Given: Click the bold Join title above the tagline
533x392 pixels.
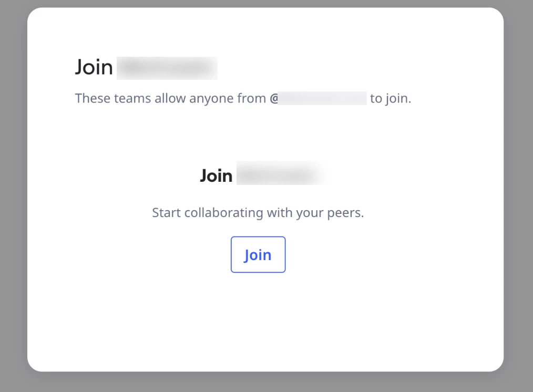Looking at the screenshot, I should (216, 176).
